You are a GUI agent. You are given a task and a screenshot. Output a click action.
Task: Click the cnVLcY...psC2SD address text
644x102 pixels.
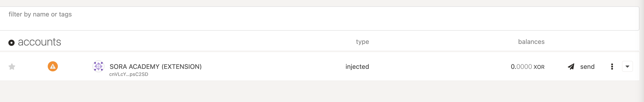tap(129, 74)
